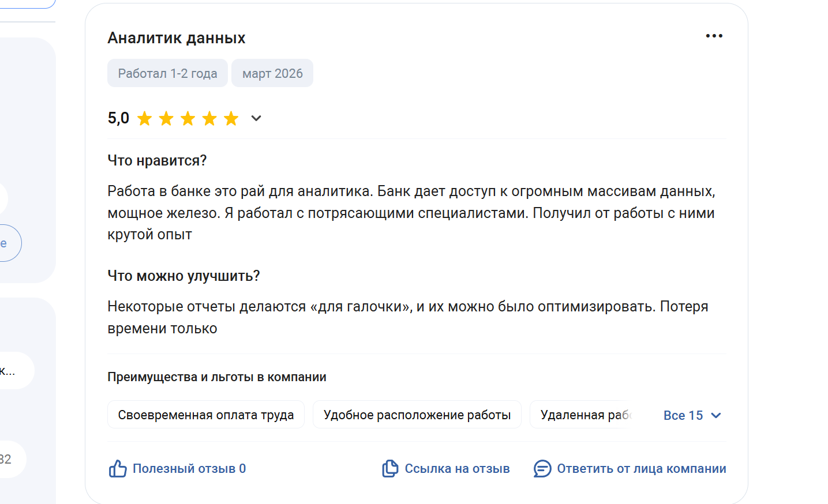Expand rating details chevron next to stars

click(x=256, y=118)
